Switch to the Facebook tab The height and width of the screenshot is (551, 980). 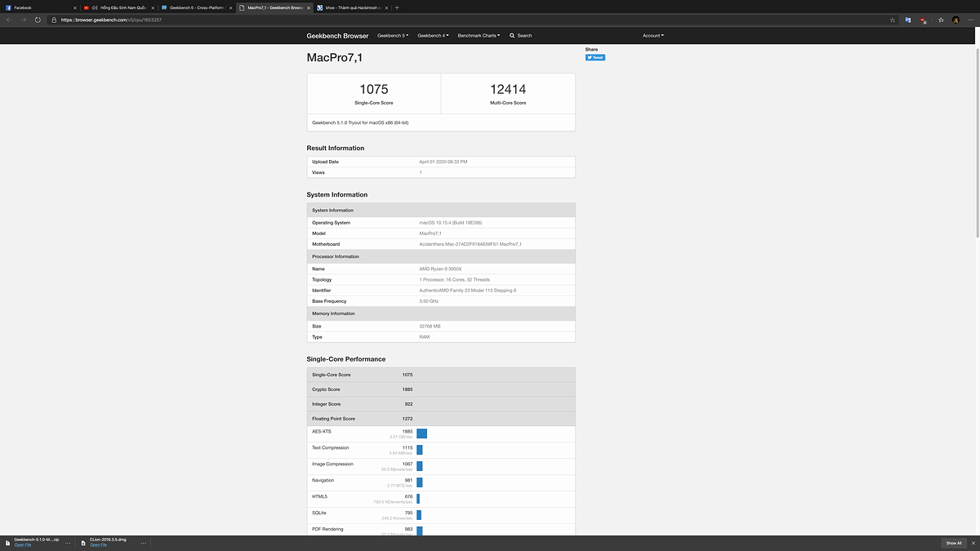[41, 7]
